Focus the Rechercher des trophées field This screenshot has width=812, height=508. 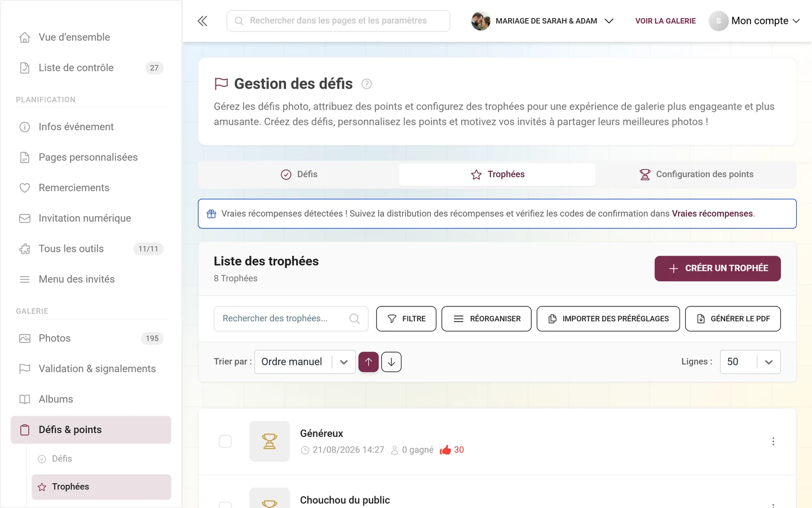(x=291, y=319)
